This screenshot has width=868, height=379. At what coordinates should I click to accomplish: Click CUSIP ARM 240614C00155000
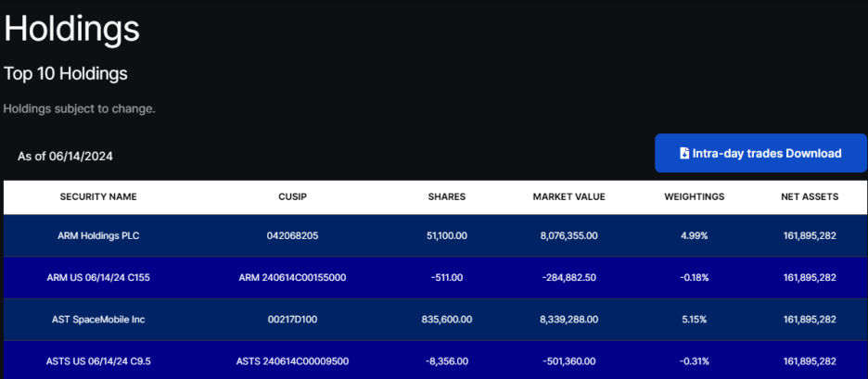tap(292, 278)
